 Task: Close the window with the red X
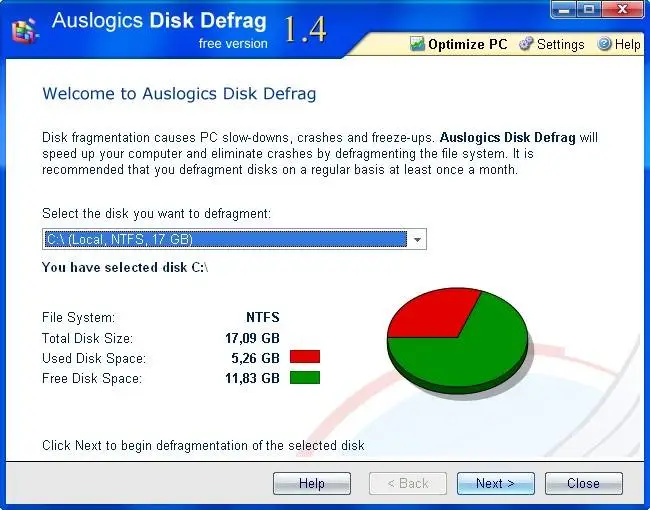(622, 10)
